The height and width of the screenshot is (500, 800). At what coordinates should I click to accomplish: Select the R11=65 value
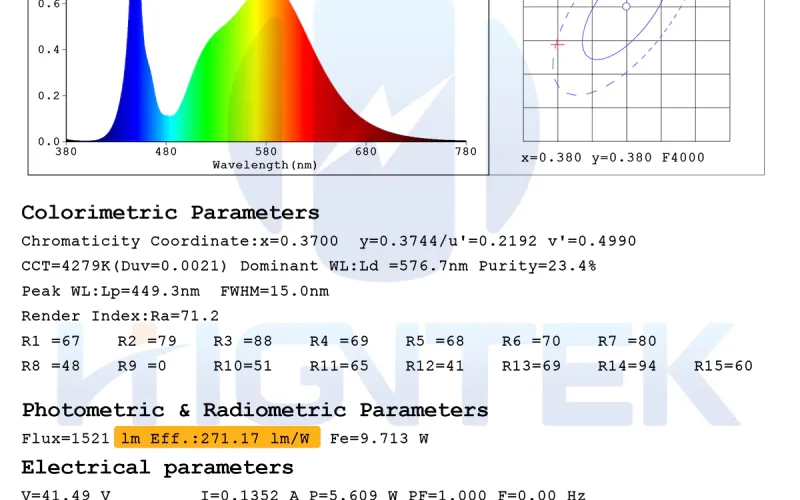(339, 366)
